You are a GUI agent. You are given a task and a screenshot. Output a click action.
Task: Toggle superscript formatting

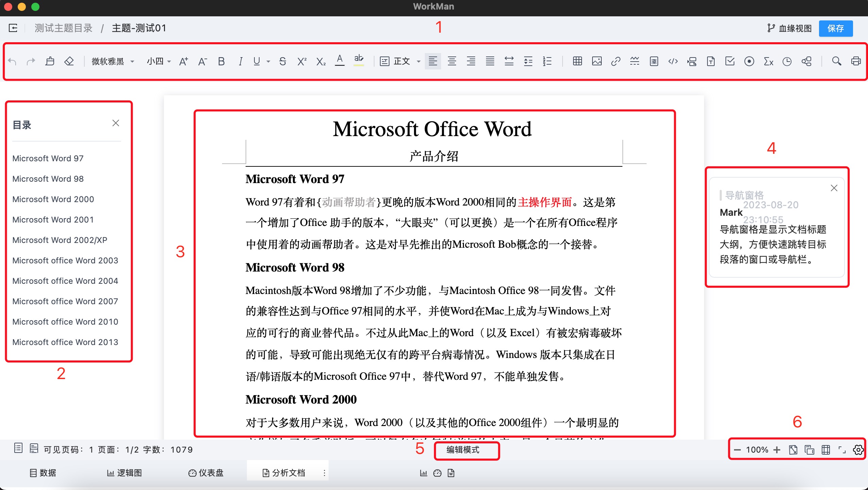302,61
